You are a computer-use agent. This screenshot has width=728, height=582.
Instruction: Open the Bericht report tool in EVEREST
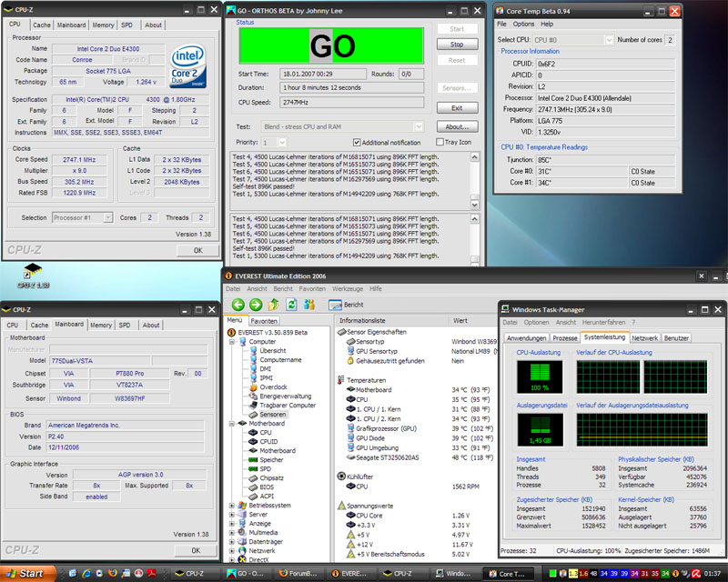[x=346, y=305]
